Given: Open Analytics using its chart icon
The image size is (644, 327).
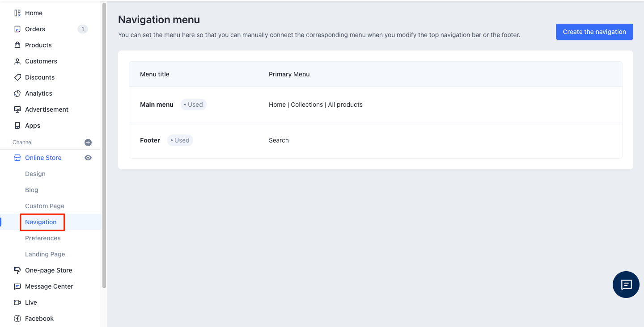Looking at the screenshot, I should click(x=17, y=93).
